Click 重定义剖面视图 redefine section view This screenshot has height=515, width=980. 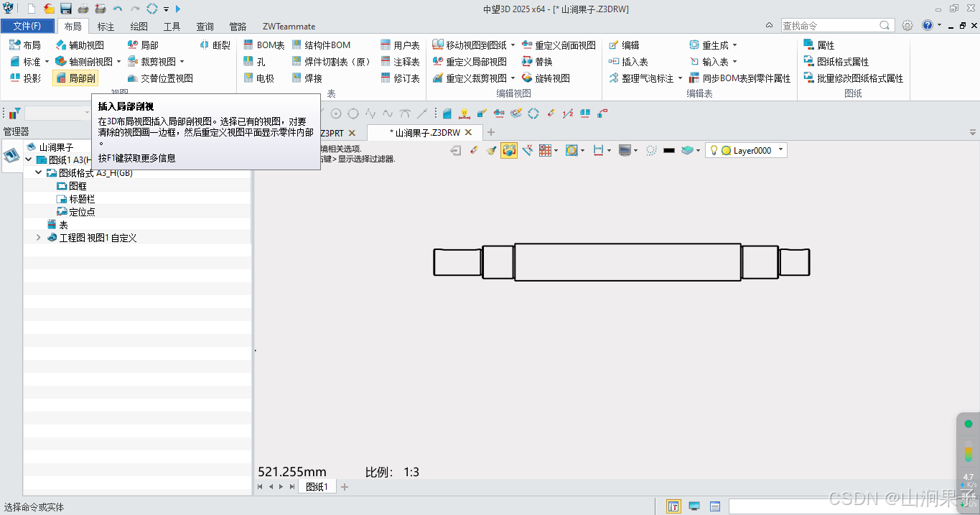(559, 45)
